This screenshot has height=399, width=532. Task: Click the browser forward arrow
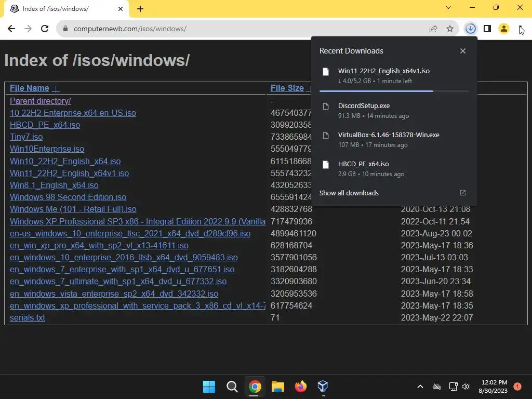28,29
